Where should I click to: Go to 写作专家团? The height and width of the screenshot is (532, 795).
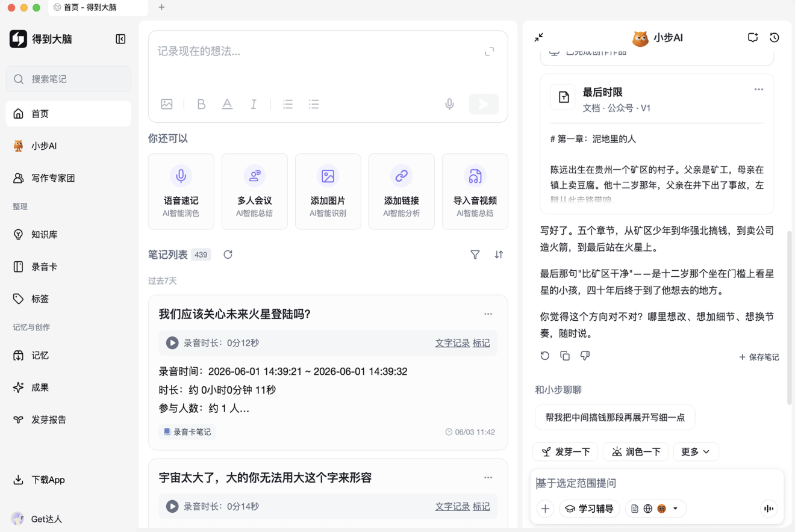[68, 178]
